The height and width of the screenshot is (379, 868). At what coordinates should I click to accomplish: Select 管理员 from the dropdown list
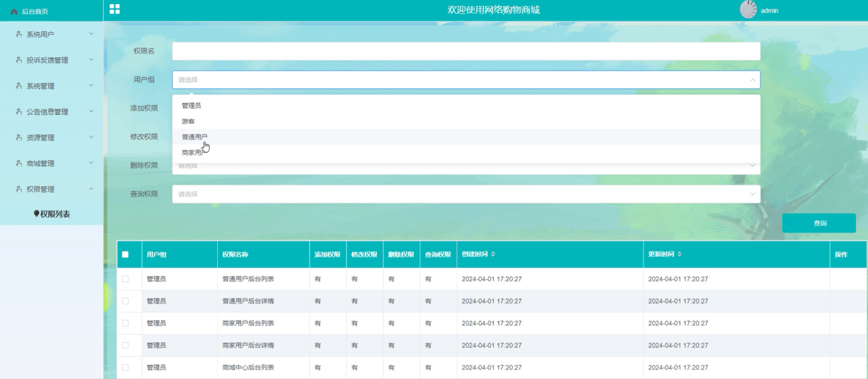tap(466, 106)
